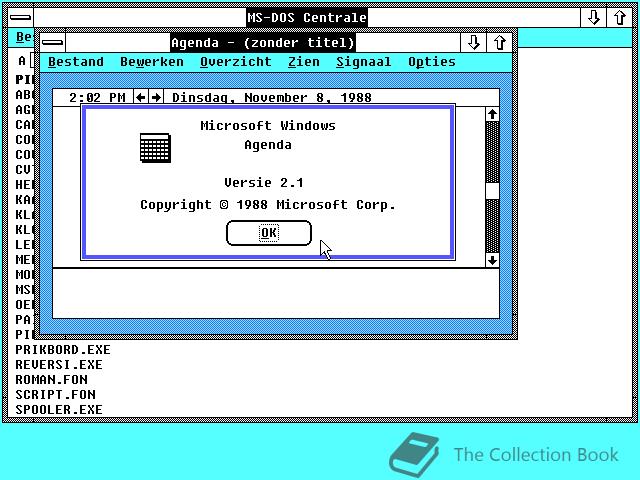
Task: Click the 2:02 PM time display
Action: (97, 98)
